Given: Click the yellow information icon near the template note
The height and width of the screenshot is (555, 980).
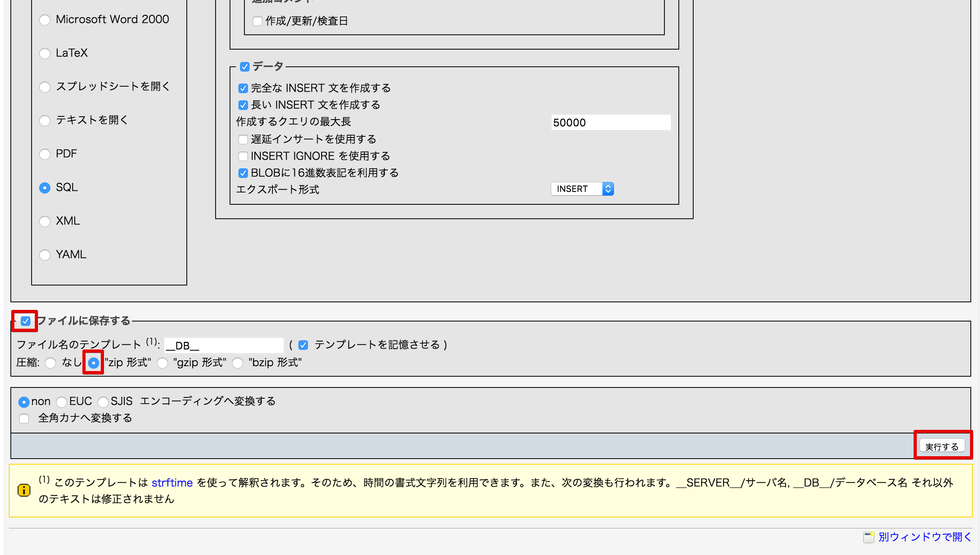Looking at the screenshot, I should click(24, 490).
